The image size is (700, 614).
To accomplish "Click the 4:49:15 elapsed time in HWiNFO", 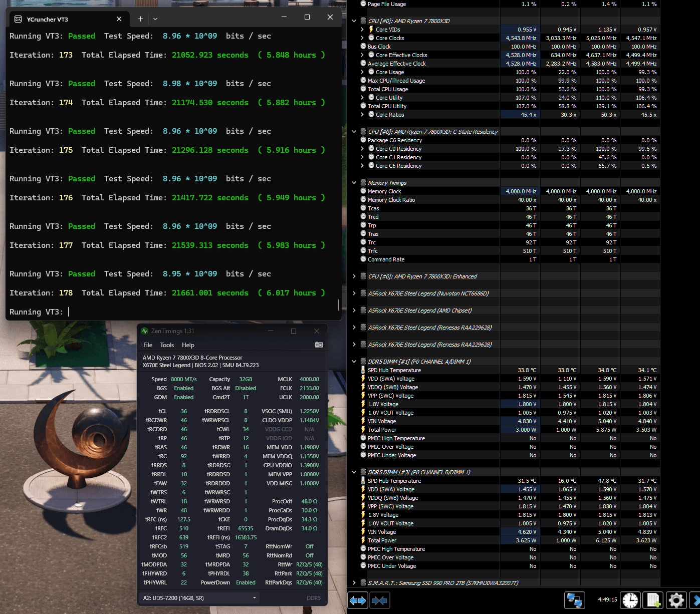I will 607,599.
